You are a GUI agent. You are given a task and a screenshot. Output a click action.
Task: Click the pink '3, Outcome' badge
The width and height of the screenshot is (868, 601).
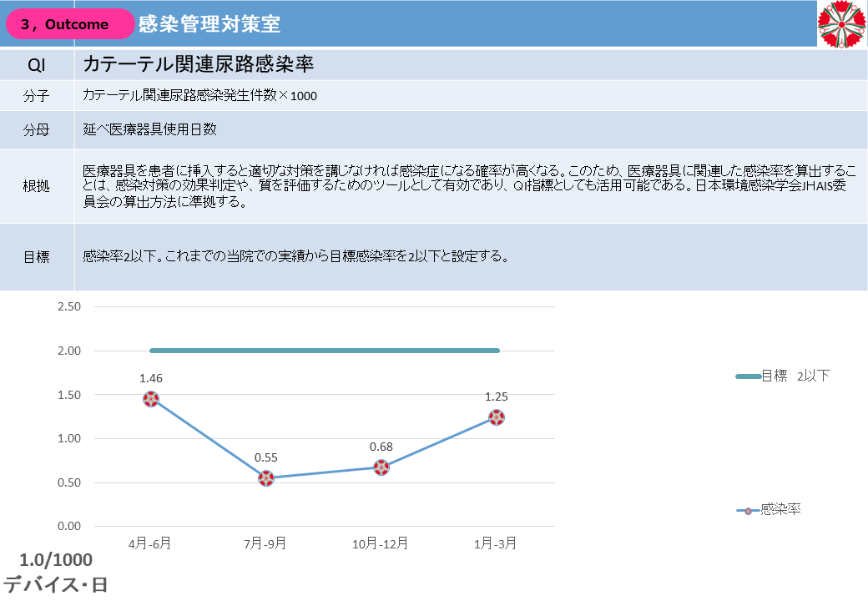(x=70, y=24)
